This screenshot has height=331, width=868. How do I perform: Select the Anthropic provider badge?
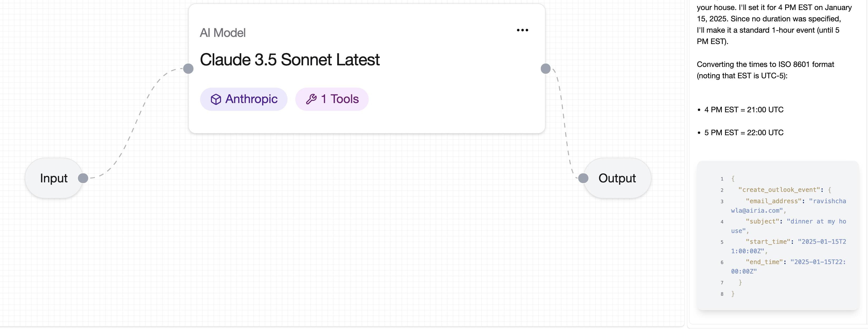coord(244,99)
